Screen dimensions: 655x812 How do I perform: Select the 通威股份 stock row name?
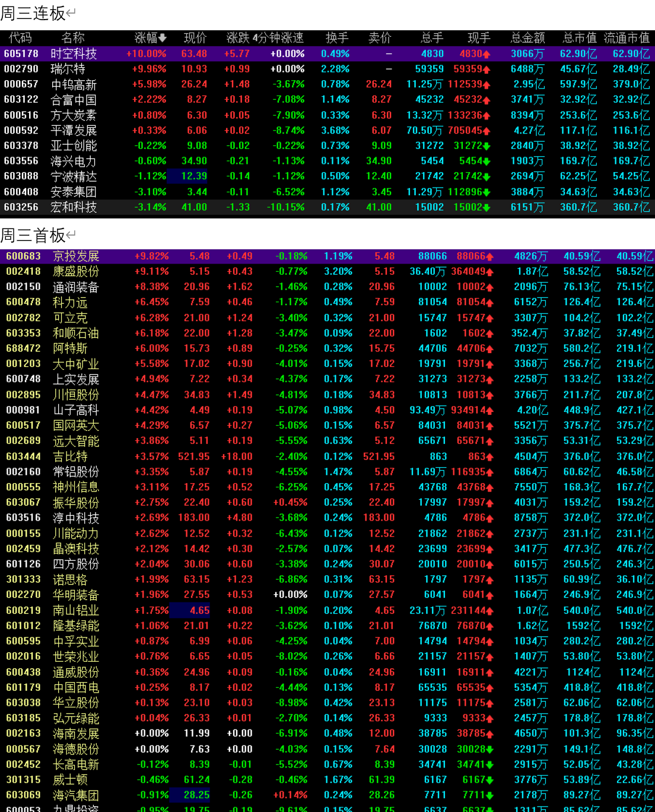click(76, 672)
